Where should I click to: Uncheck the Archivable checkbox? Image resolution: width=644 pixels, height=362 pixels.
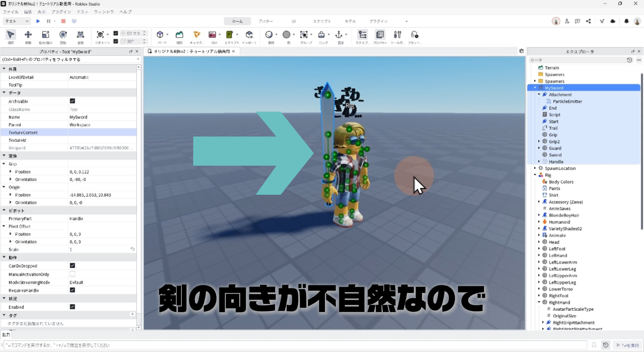tap(72, 101)
